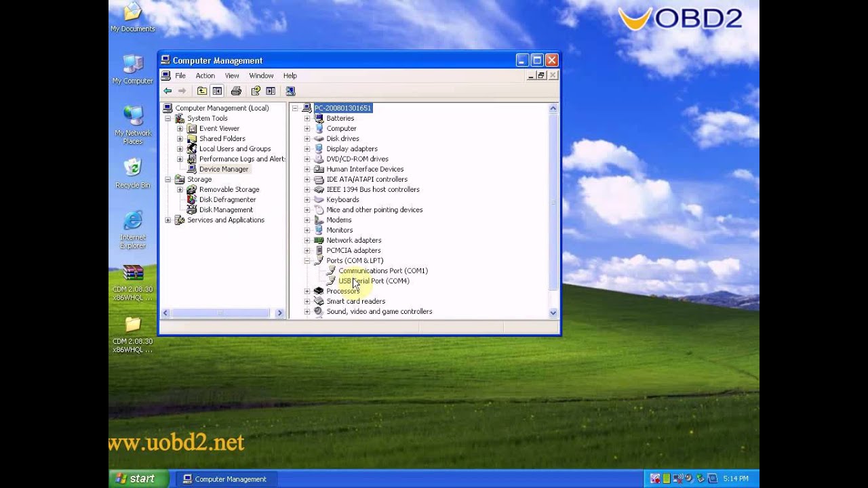Click the Print toolbar icon
This screenshot has width=868, height=488.
coord(236,91)
